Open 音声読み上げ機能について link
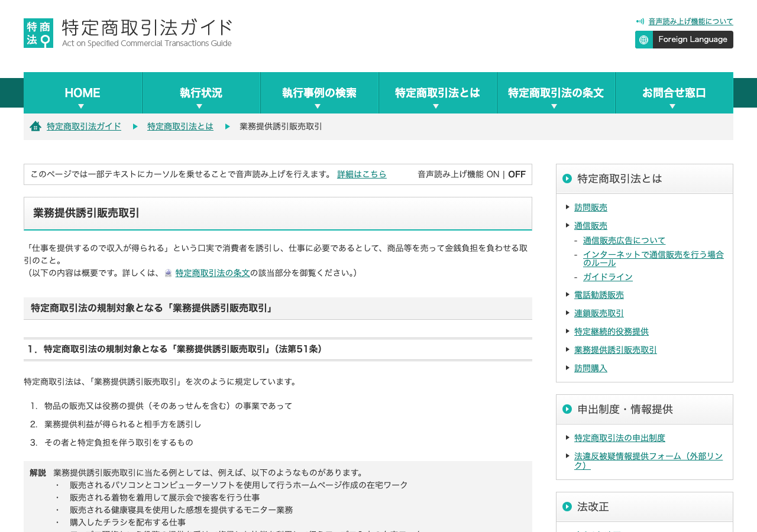 pos(691,21)
